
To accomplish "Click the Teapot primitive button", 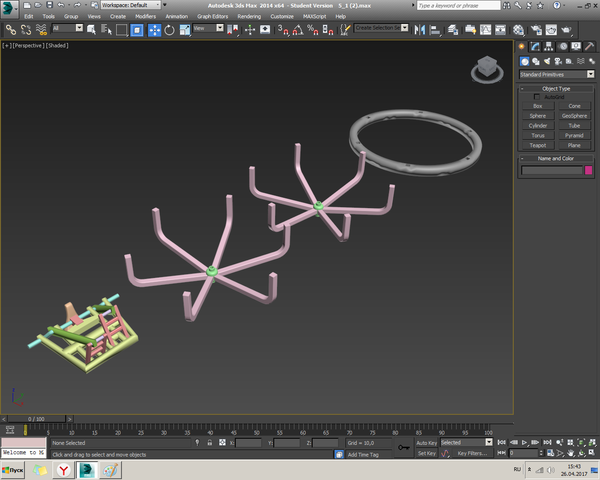I will tap(538, 144).
